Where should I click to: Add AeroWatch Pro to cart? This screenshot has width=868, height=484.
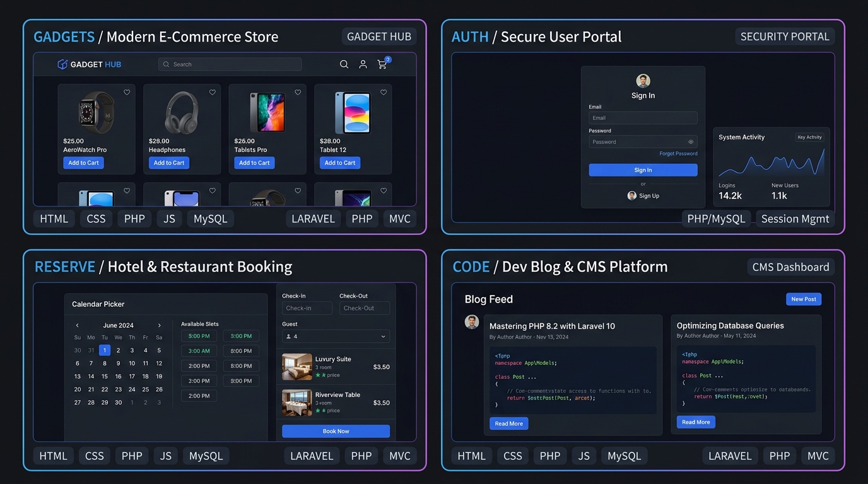point(83,163)
